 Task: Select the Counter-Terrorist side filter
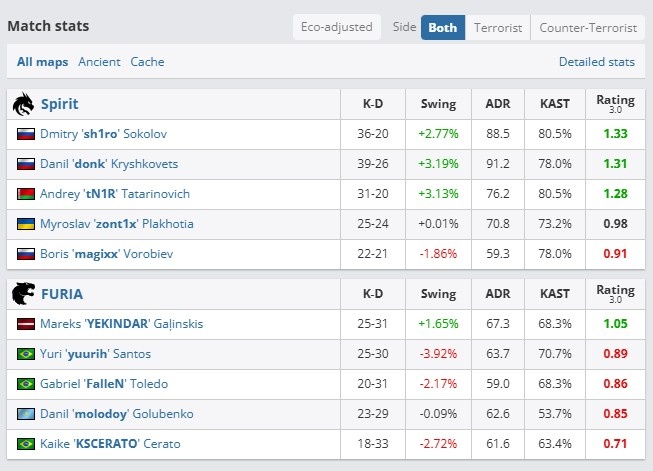[588, 27]
